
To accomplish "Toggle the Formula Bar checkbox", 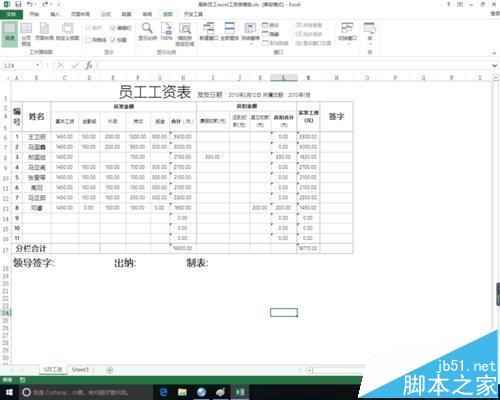I will click(120, 28).
